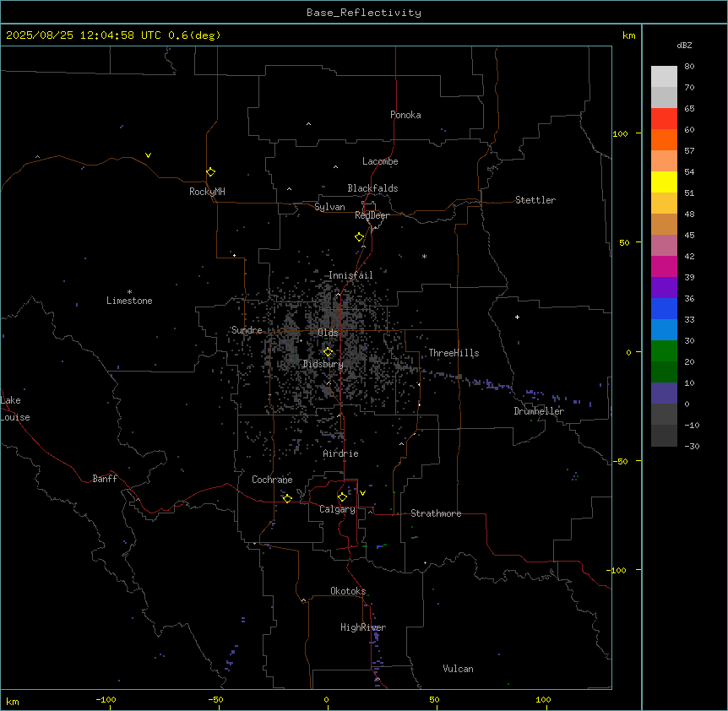Viewport: 728px width, 711px height.
Task: Click the yellow marker below Cochrane
Action: (x=287, y=498)
